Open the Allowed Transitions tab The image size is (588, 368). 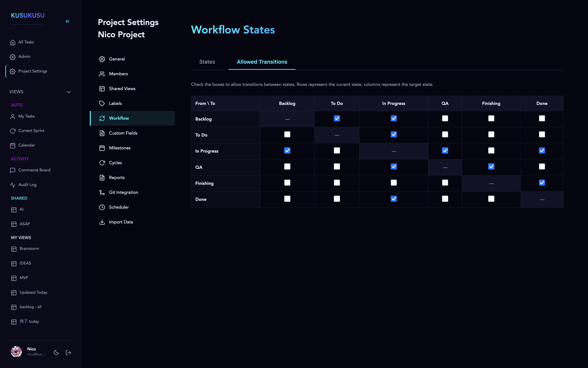(262, 62)
